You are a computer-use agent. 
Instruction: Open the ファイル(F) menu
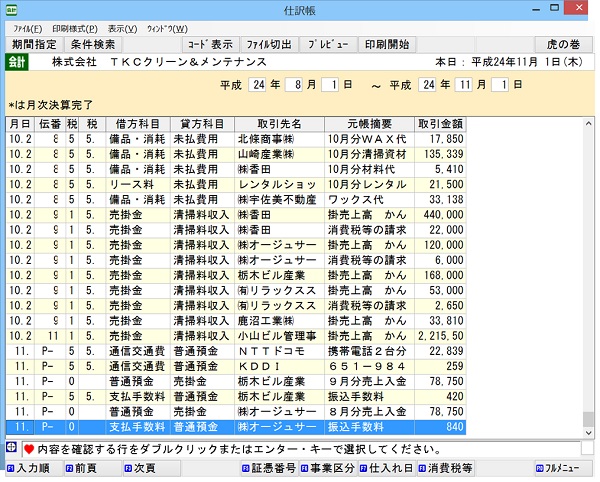point(28,29)
